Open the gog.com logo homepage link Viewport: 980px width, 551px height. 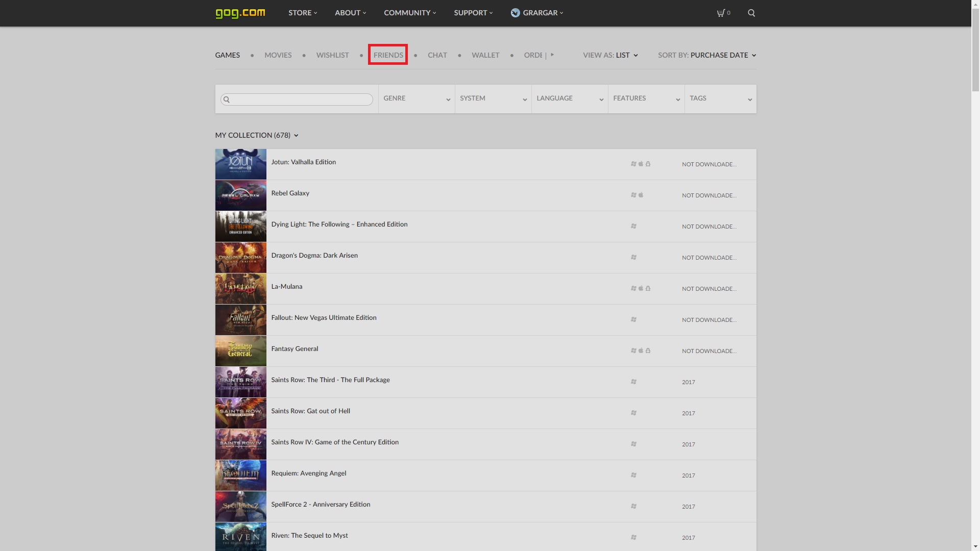point(240,13)
